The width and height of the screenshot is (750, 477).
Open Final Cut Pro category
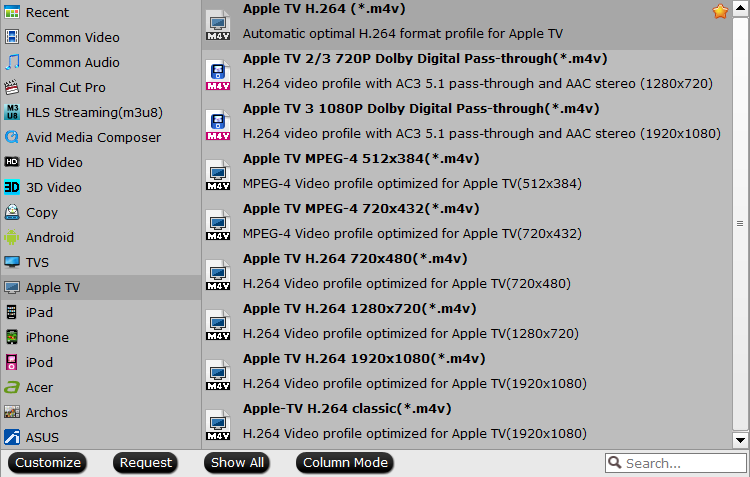[100, 87]
